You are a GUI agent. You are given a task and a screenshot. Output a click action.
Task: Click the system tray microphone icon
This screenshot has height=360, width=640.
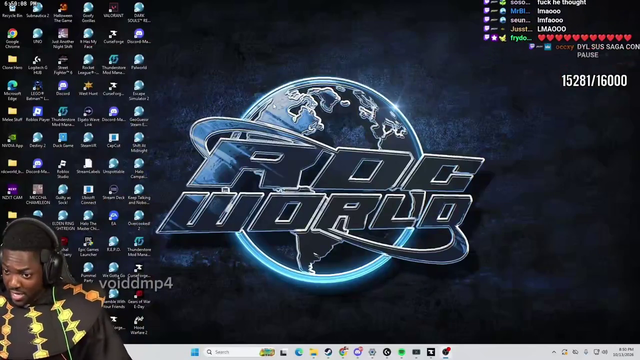[586, 352]
